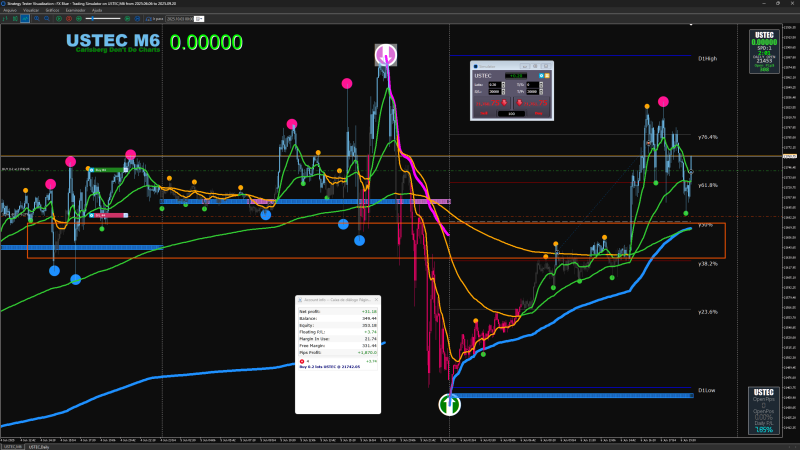Click the Pips Profit row in Account info
The height and width of the screenshot is (450, 800).
[x=338, y=353]
